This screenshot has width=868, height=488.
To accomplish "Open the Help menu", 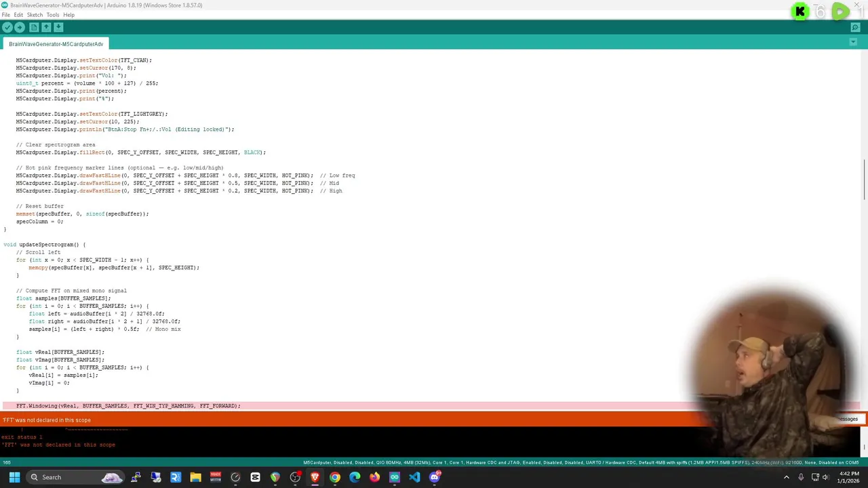I will point(68,15).
